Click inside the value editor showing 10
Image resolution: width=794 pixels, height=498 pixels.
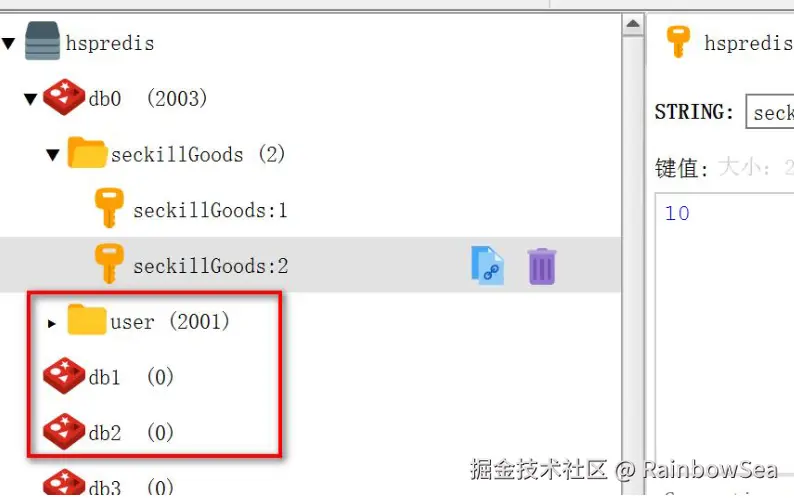(x=725, y=327)
